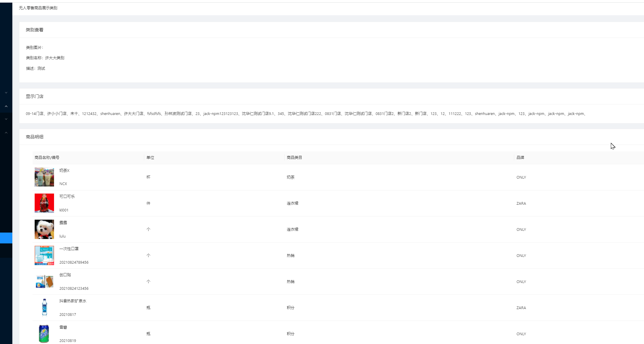The height and width of the screenshot is (344, 644).
Task: Click the 商品名称/编号 column header
Action: pos(47,157)
